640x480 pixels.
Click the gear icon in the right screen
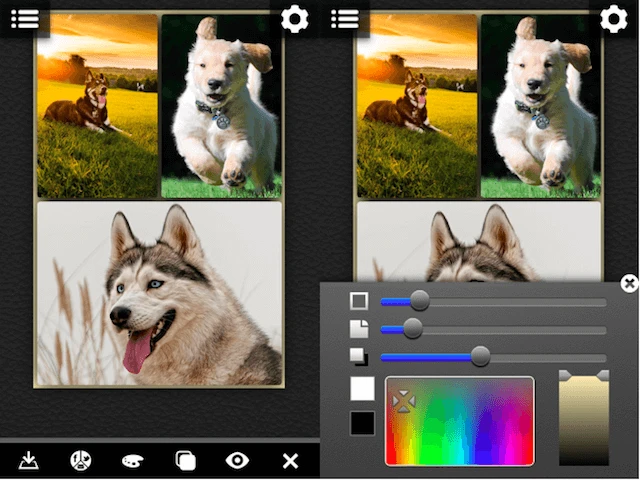tap(614, 19)
